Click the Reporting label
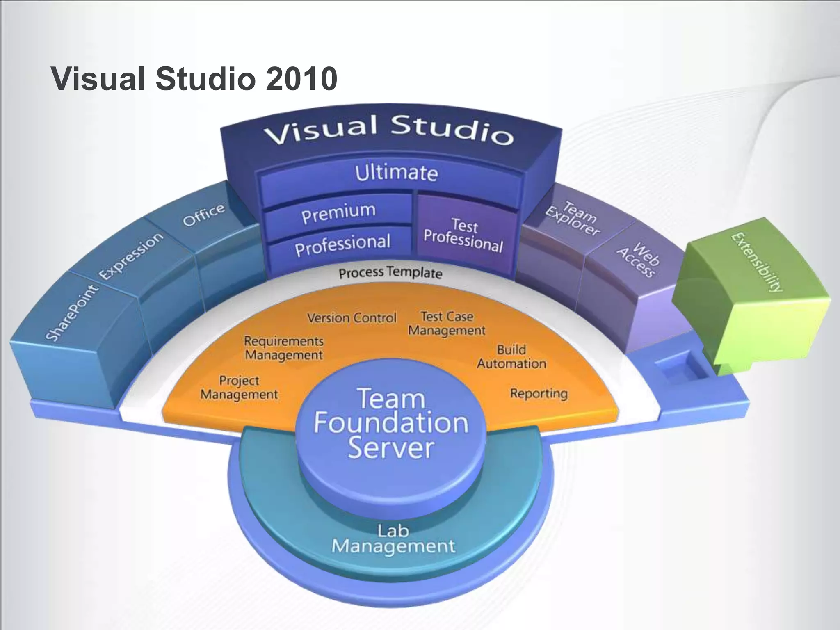Screen dimensions: 840x630 pos(539,393)
